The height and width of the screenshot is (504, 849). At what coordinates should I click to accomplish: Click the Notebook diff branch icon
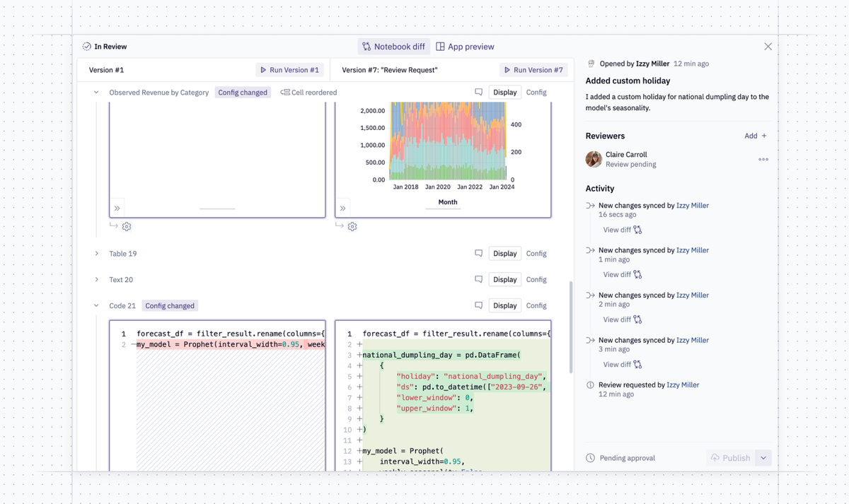(x=366, y=47)
